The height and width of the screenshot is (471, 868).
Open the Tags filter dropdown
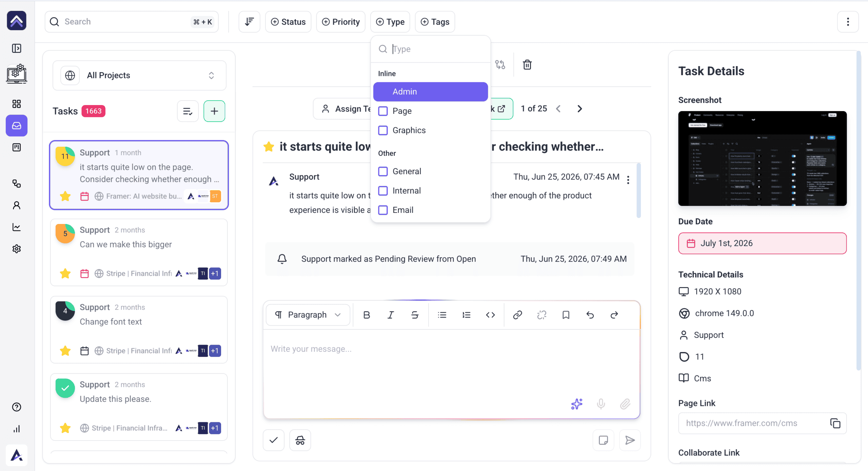pyautogui.click(x=435, y=22)
